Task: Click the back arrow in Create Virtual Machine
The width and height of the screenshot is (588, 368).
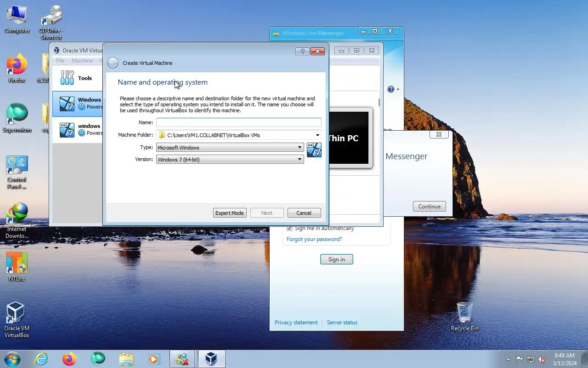Action: tap(113, 63)
